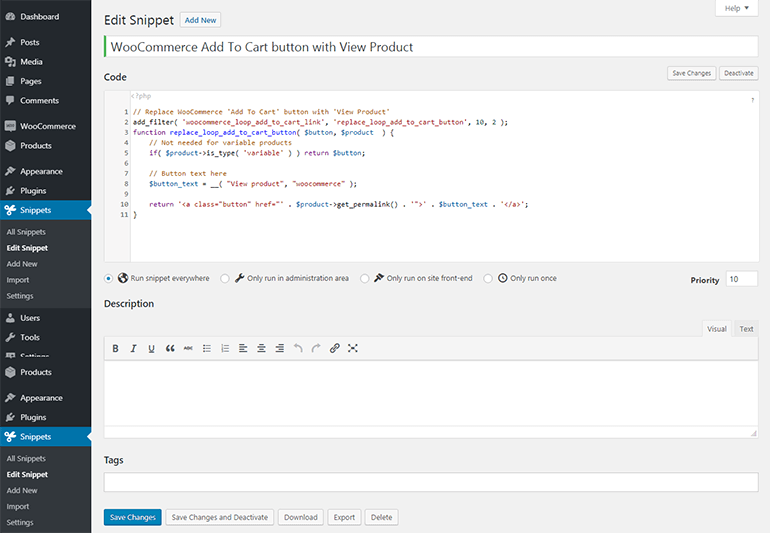
Task: Switch to the Text editor tab
Action: (x=746, y=329)
